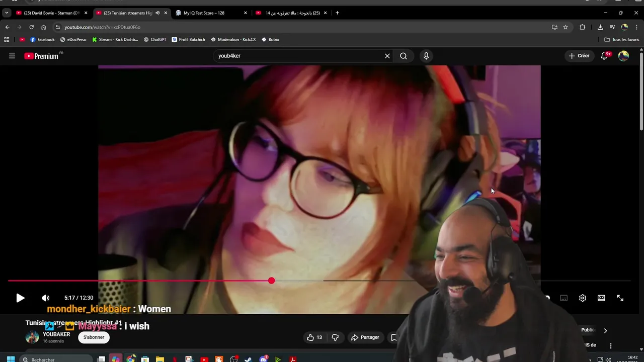Open the YouTube guide hamburger menu

coord(12,56)
